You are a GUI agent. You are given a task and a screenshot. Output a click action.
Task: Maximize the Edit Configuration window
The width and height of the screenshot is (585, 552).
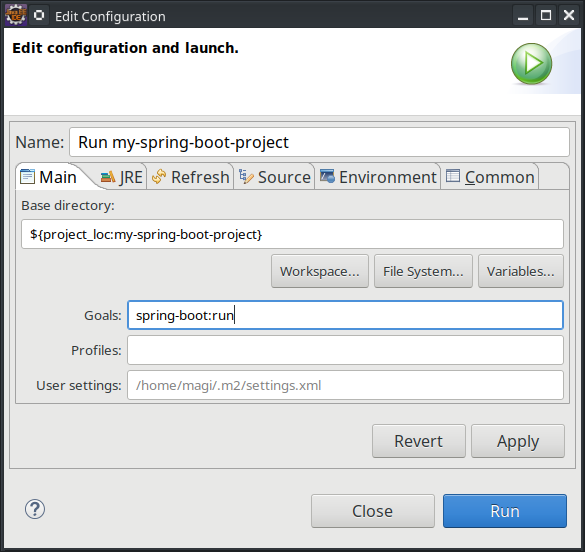coord(546,16)
